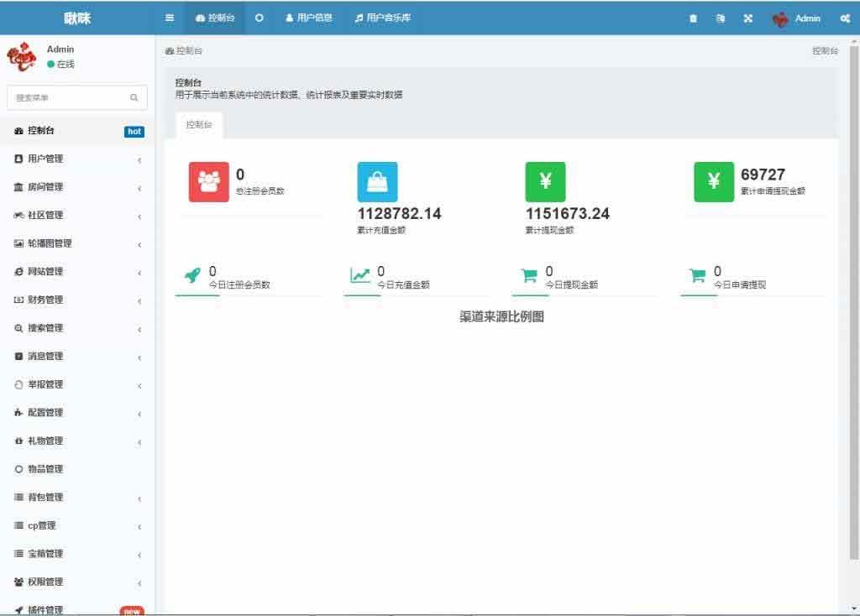860x616 pixels.
Task: Open the 用户音乐库 top tab
Action: pyautogui.click(x=382, y=18)
